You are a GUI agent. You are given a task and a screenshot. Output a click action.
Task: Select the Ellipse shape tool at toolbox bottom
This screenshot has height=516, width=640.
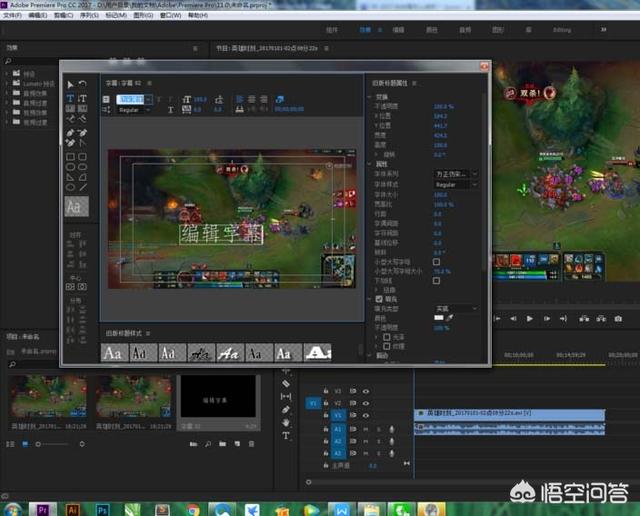click(x=70, y=187)
